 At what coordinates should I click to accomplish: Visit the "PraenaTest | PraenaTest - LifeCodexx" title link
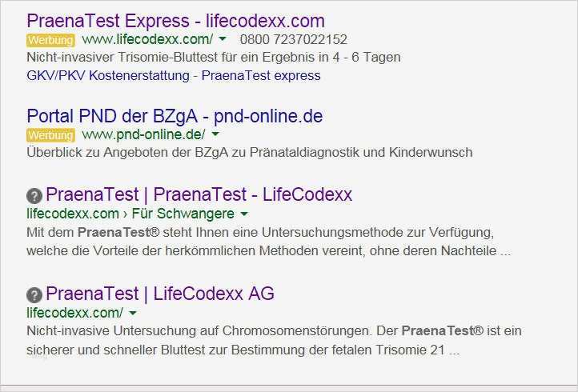(x=199, y=194)
